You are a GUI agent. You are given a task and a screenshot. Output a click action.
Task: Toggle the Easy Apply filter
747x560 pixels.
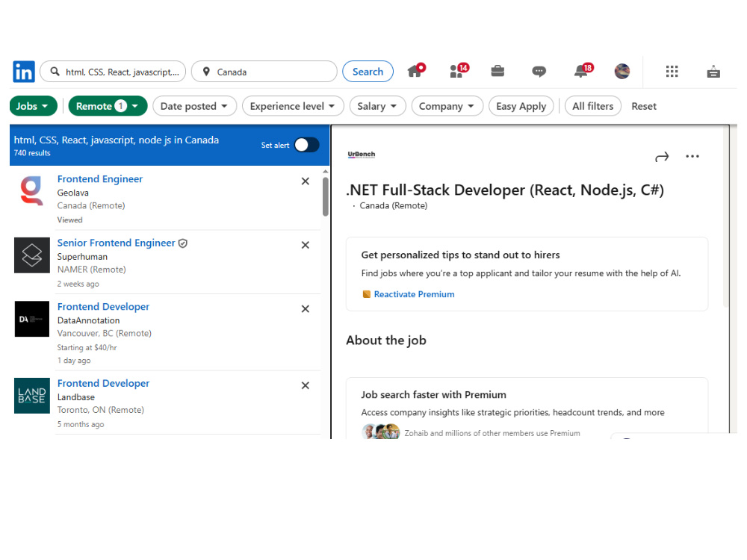(521, 106)
